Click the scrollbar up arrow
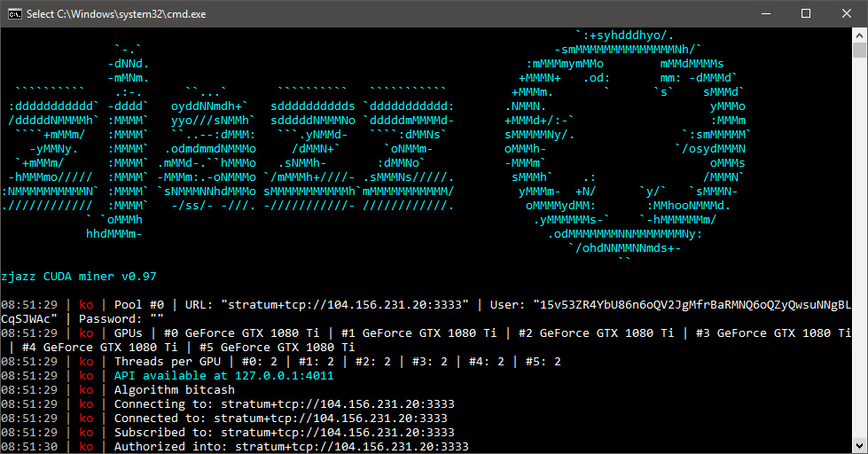868x454 pixels. coord(859,35)
